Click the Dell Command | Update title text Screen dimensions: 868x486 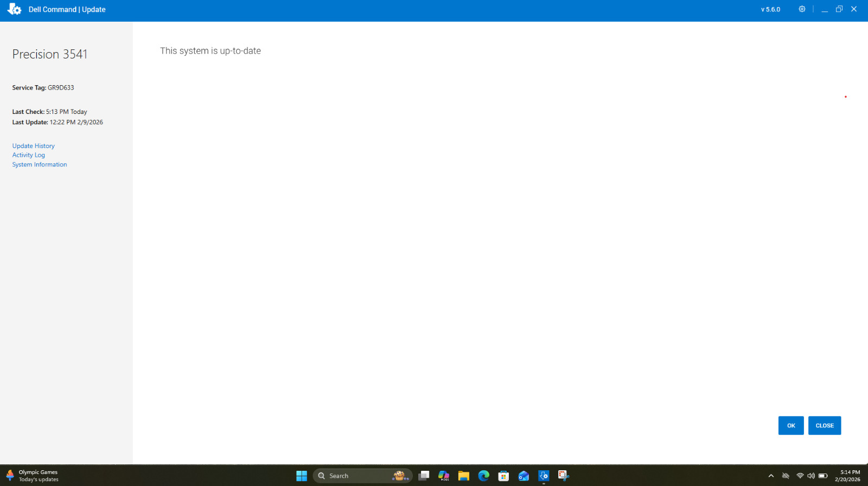click(x=67, y=10)
